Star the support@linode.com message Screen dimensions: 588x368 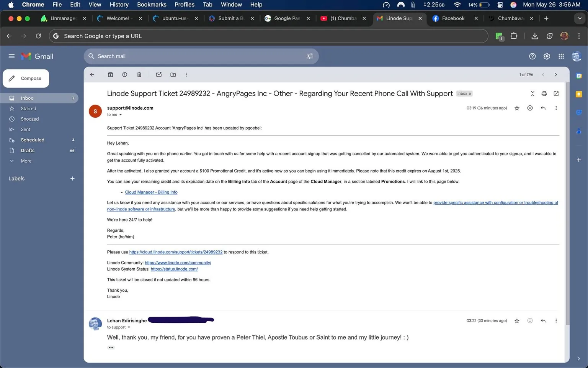coord(517,108)
